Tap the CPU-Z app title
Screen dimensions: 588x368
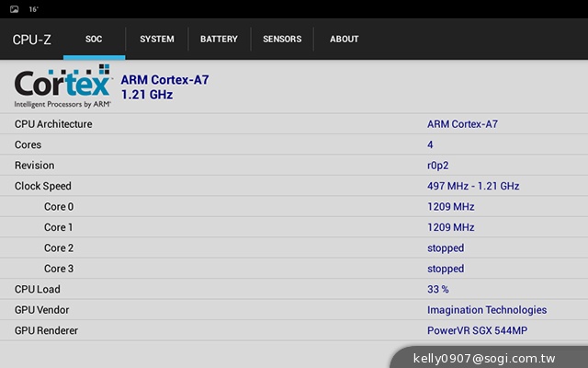pyautogui.click(x=31, y=40)
